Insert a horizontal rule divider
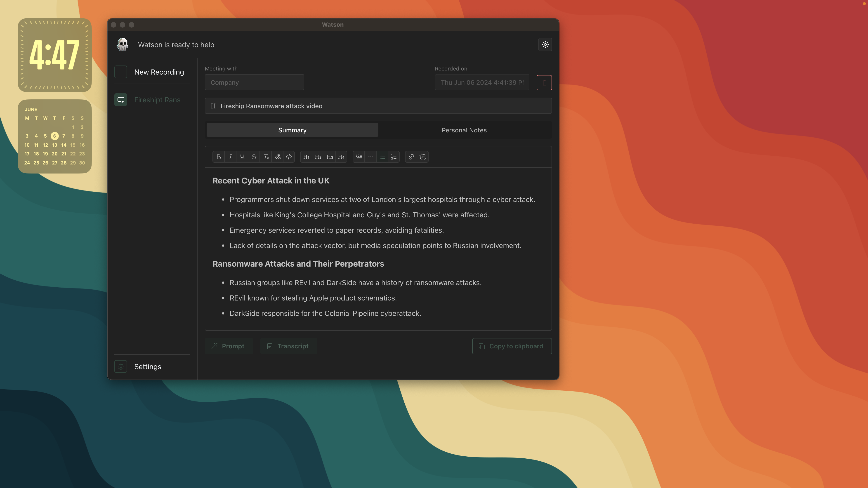Screen dimensions: 868x488 (370, 157)
